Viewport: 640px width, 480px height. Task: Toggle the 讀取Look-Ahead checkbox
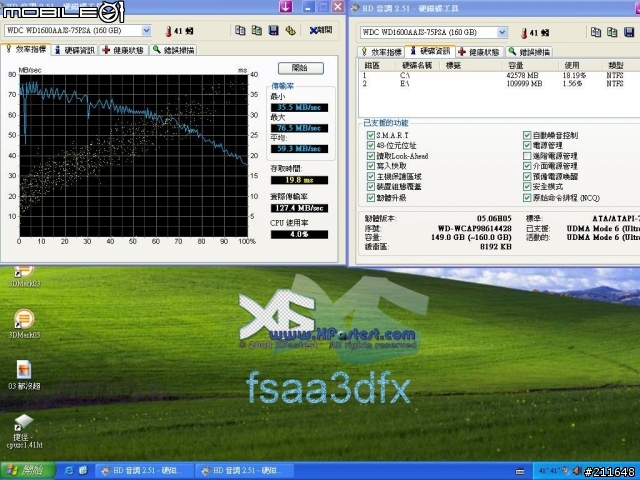pos(371,156)
